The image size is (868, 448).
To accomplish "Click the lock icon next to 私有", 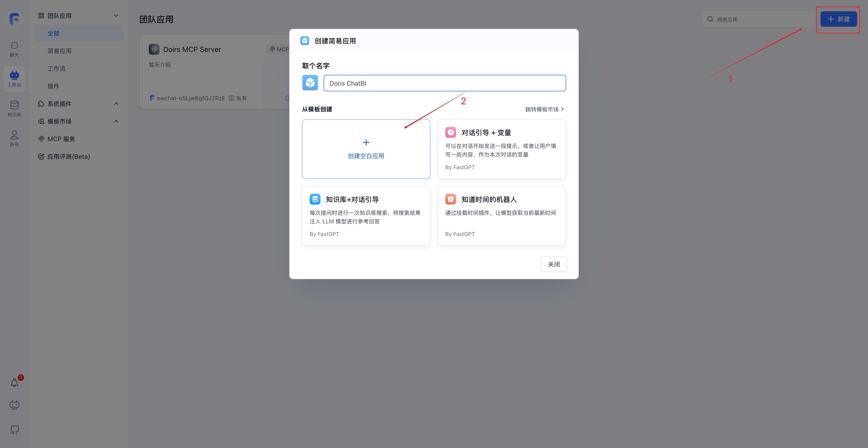I will point(231,98).
